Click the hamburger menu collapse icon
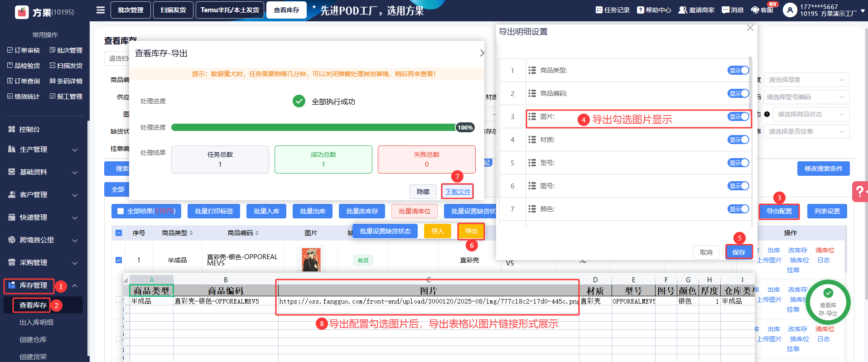This screenshot has height=362, width=868. click(101, 10)
